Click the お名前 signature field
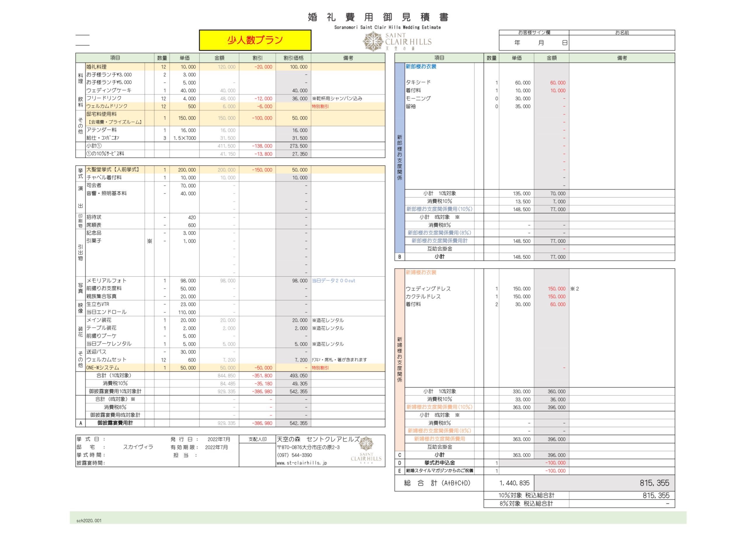Viewport: 756px width, 534px height. (x=622, y=43)
